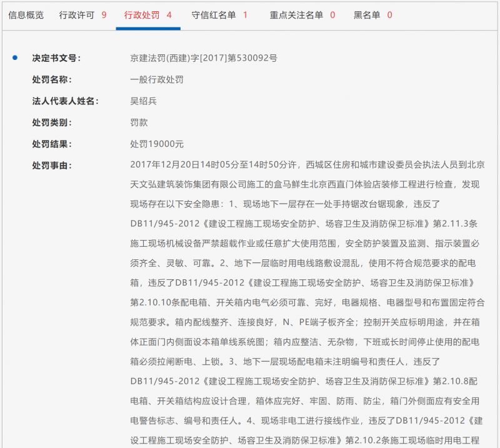Select the name 吴绍兵
This screenshot has height=448, width=500.
click(143, 101)
